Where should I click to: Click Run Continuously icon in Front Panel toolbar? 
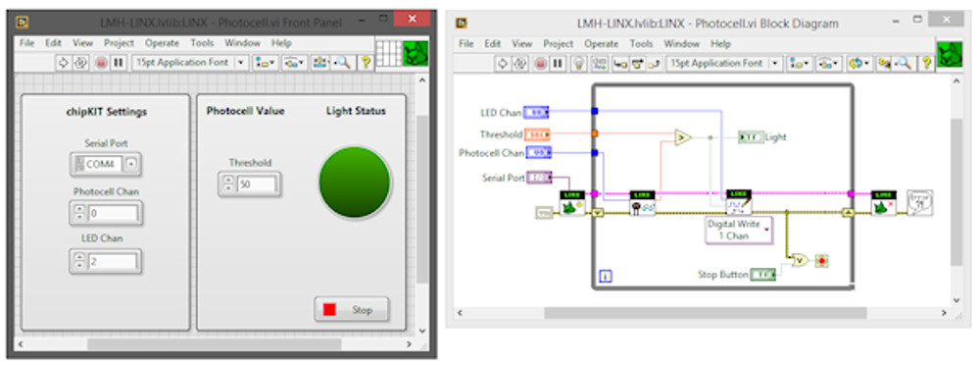[x=80, y=63]
